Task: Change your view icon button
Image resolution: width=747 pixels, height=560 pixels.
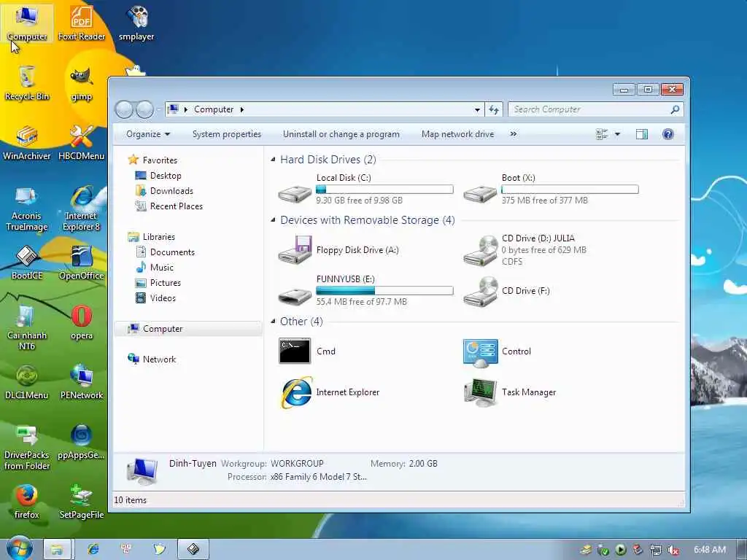Action: [602, 134]
